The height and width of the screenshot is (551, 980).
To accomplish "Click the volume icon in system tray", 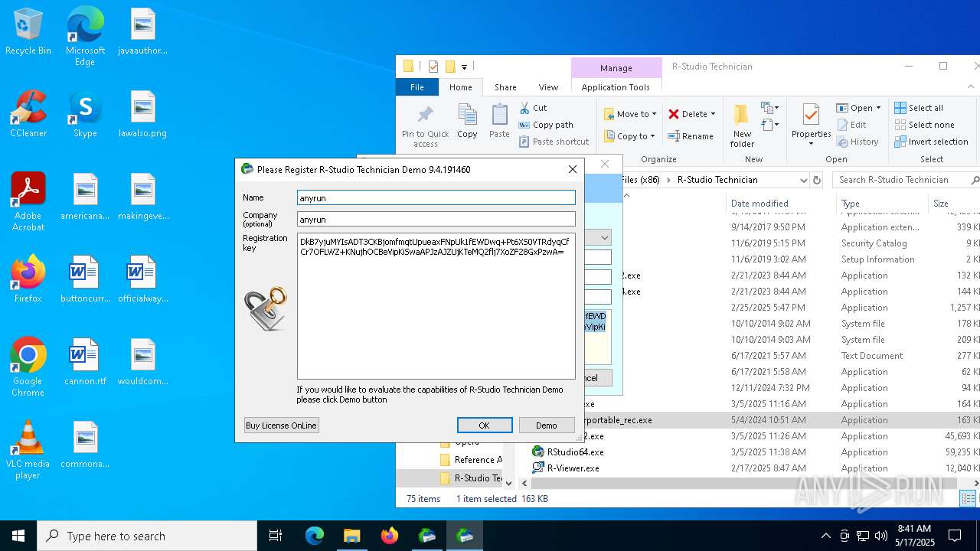I will tap(881, 536).
